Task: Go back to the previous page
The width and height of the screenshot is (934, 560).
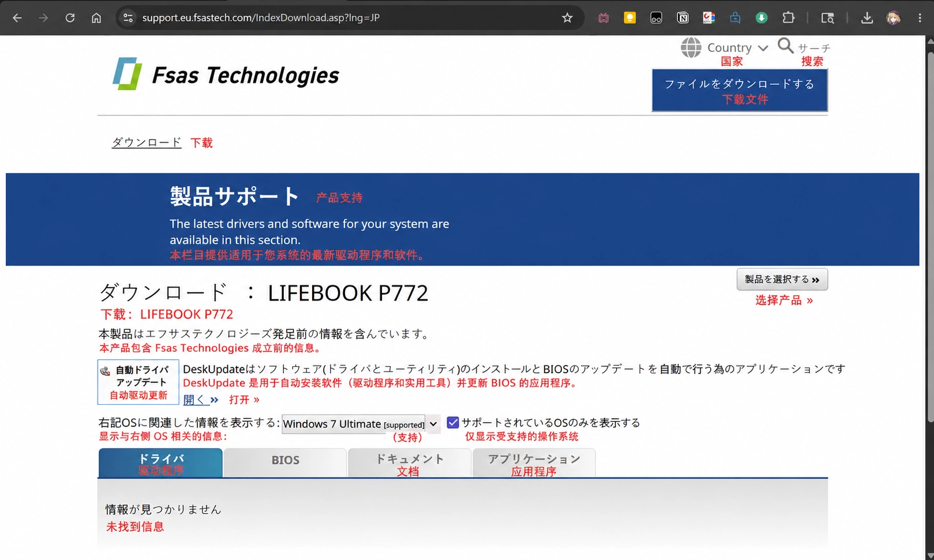Action: pos(17,18)
